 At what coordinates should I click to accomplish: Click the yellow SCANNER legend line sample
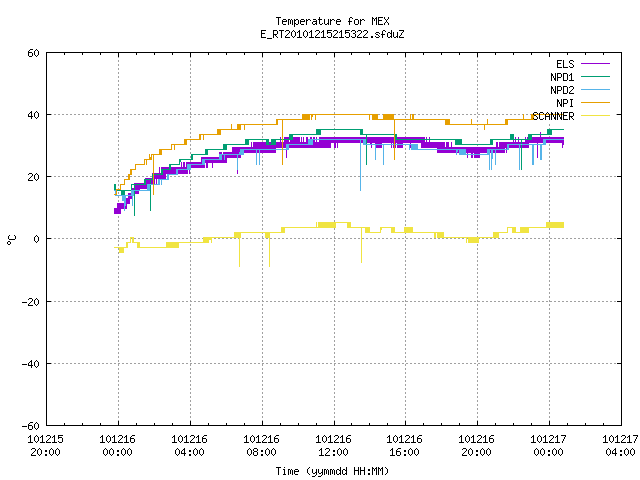[x=595, y=116]
